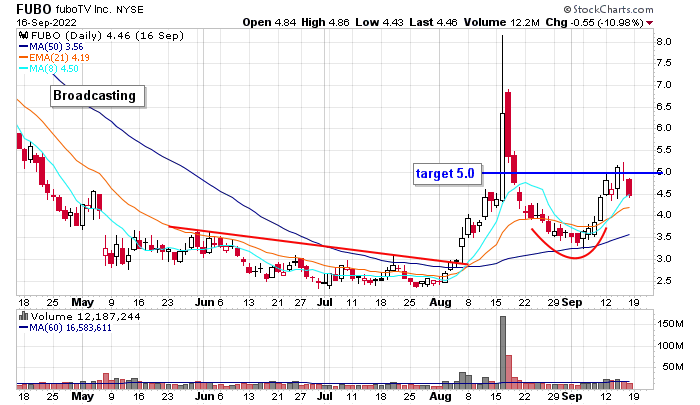Viewport: 700px width, 405px height.
Task: Click the 'Broadcasting' annotation box
Action: tap(97, 96)
